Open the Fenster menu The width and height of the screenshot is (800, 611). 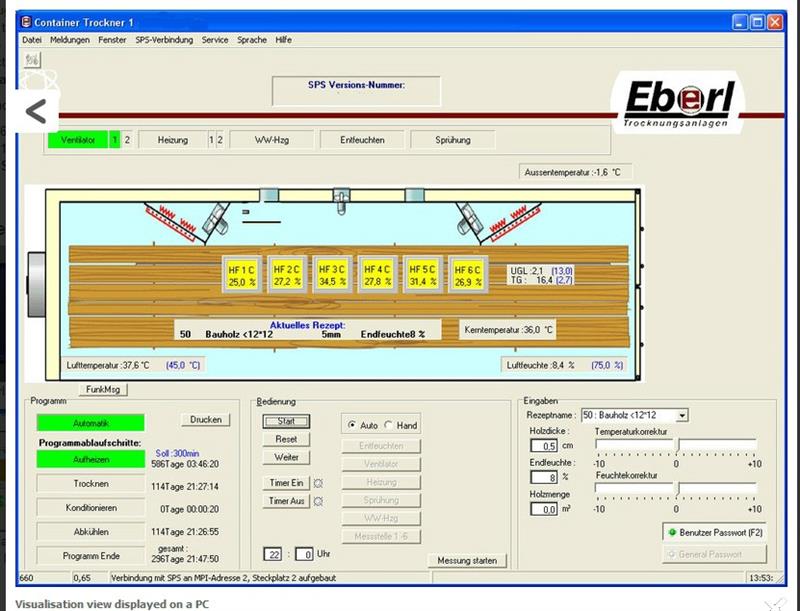pyautogui.click(x=112, y=40)
